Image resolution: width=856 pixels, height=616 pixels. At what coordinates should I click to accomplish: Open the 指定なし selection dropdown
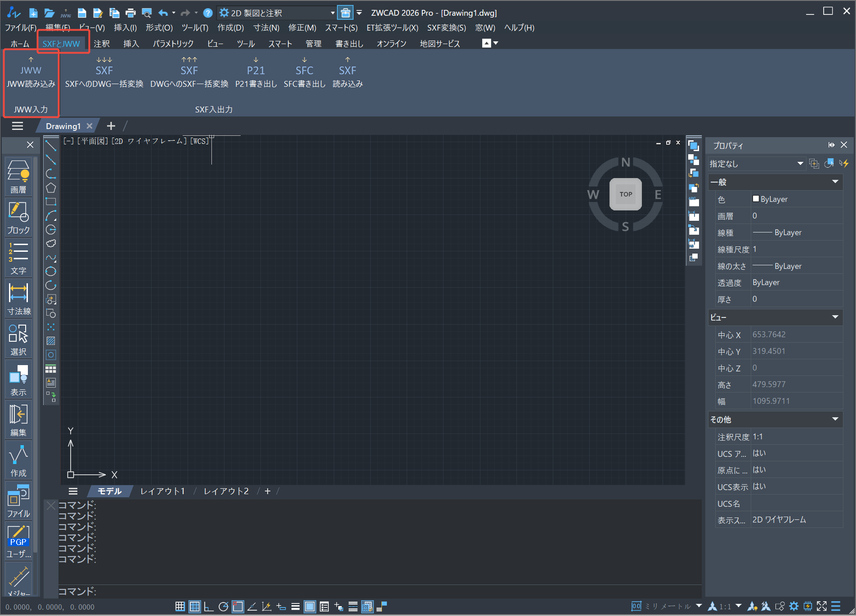point(757,164)
